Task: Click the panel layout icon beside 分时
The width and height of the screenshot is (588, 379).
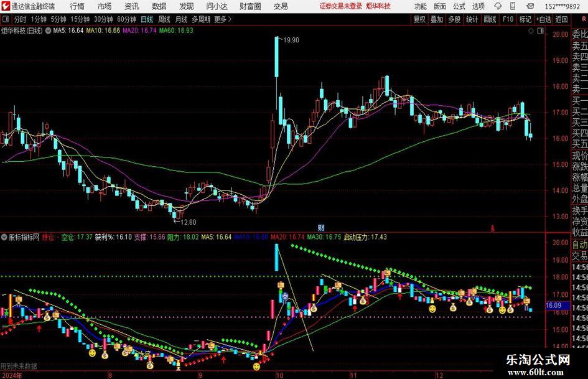Action: point(5,19)
